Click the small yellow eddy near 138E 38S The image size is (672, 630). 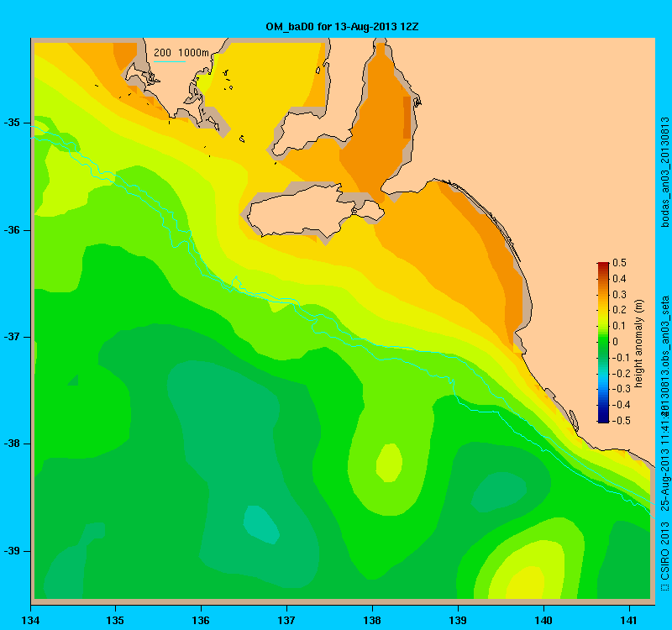tap(389, 463)
